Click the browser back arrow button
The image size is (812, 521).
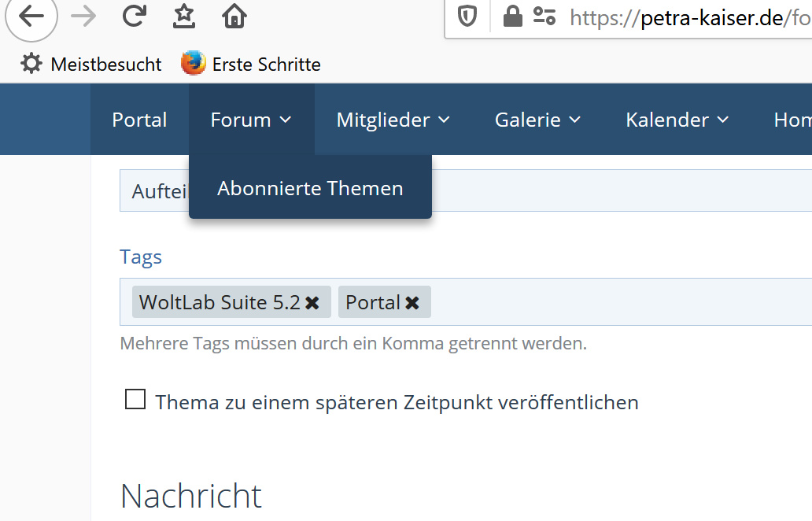click(x=31, y=17)
